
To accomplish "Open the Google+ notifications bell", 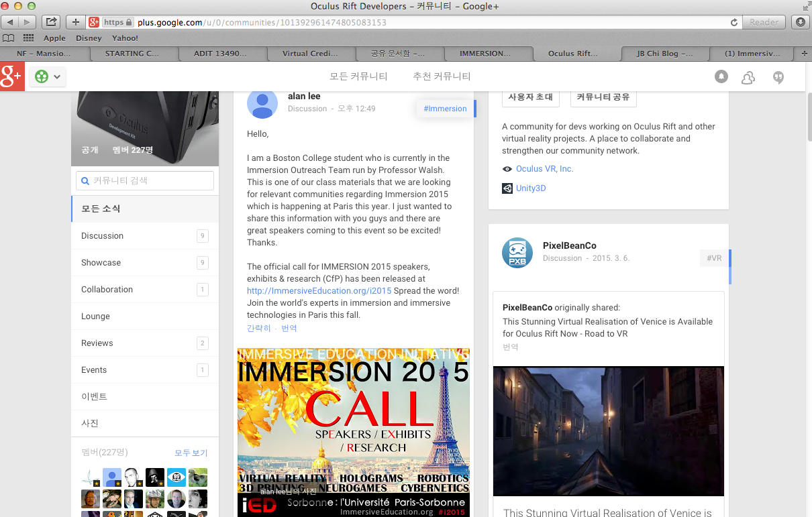I will coord(721,77).
